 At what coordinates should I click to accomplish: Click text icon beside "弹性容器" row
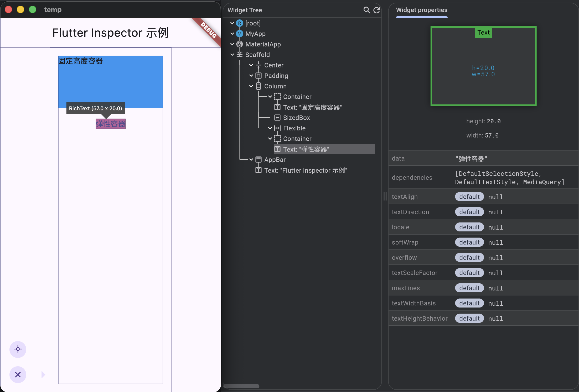(277, 149)
